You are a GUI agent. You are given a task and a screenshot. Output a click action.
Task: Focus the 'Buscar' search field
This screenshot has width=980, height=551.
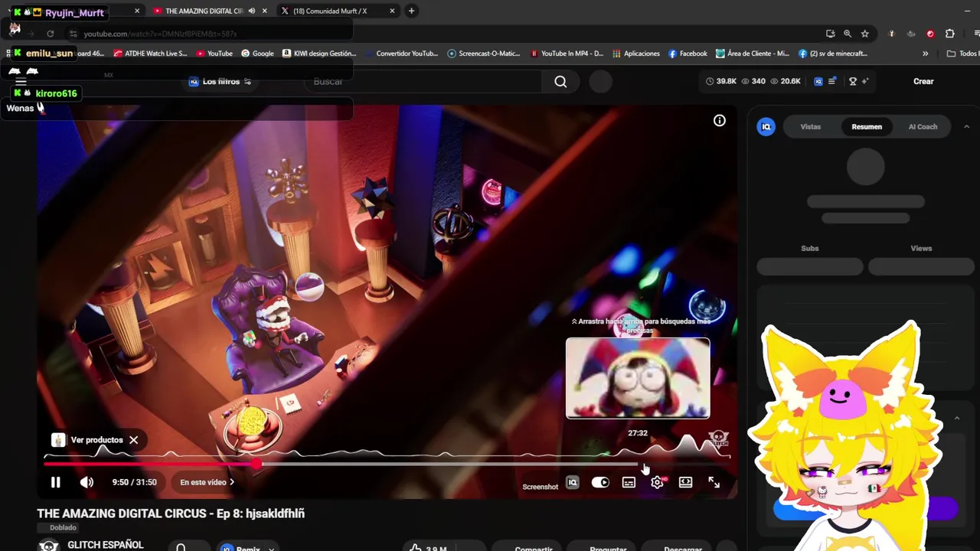[425, 81]
